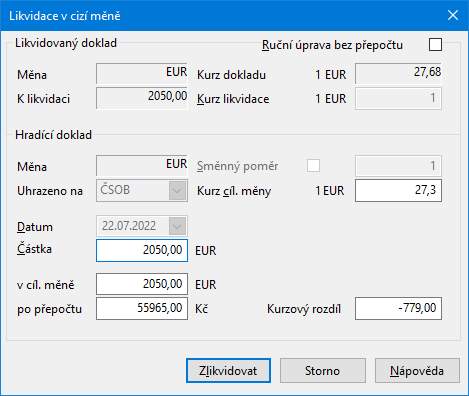Click the K likvidaci amount field

coord(142,98)
